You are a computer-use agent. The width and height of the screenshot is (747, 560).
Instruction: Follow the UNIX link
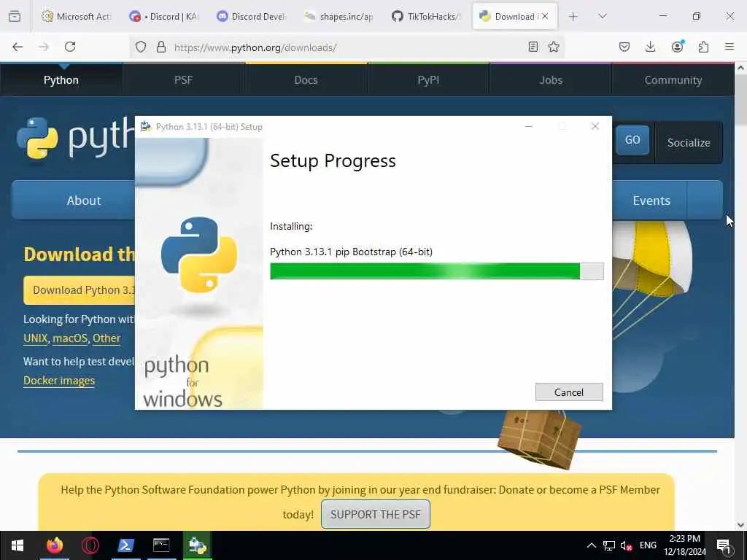(x=36, y=338)
